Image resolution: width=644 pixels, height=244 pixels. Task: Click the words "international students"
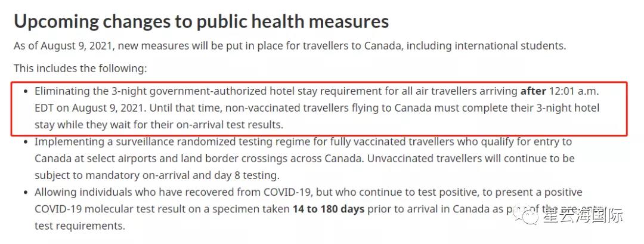pos(509,45)
